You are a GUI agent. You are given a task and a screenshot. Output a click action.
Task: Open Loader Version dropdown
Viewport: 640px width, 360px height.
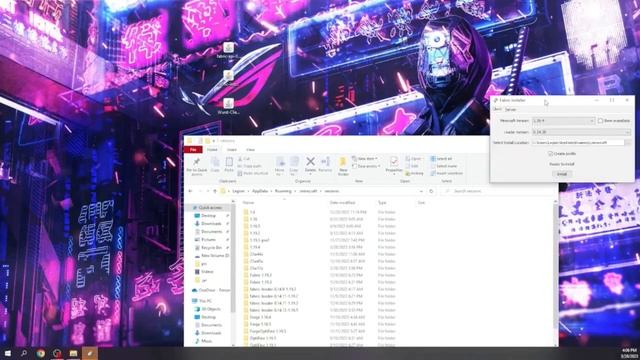[x=581, y=132]
